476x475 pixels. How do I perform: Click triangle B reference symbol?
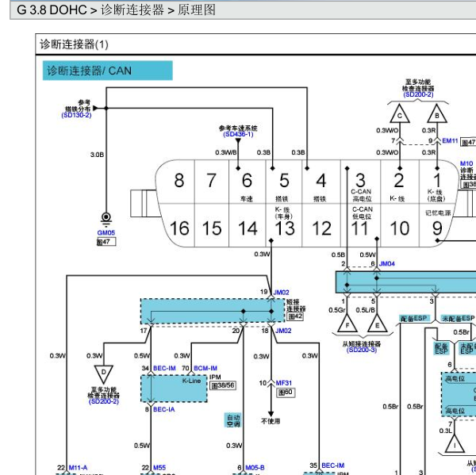tap(437, 114)
